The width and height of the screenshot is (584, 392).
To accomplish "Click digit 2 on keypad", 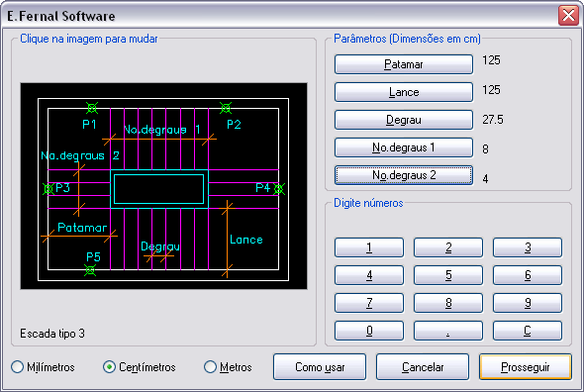I will tap(448, 247).
